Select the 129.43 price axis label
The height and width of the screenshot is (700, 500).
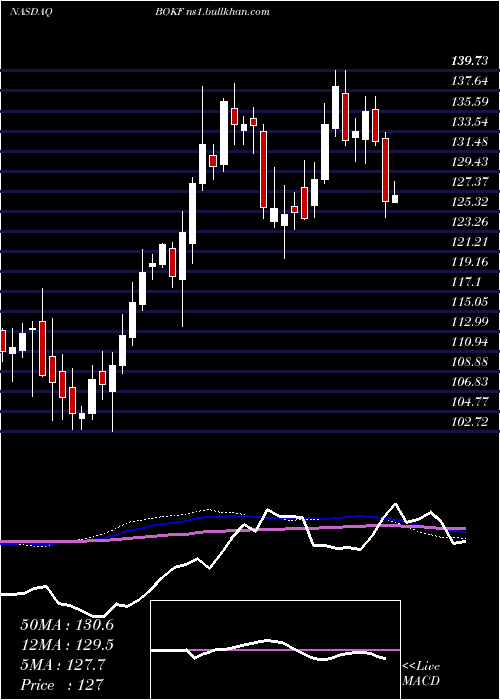point(469,162)
